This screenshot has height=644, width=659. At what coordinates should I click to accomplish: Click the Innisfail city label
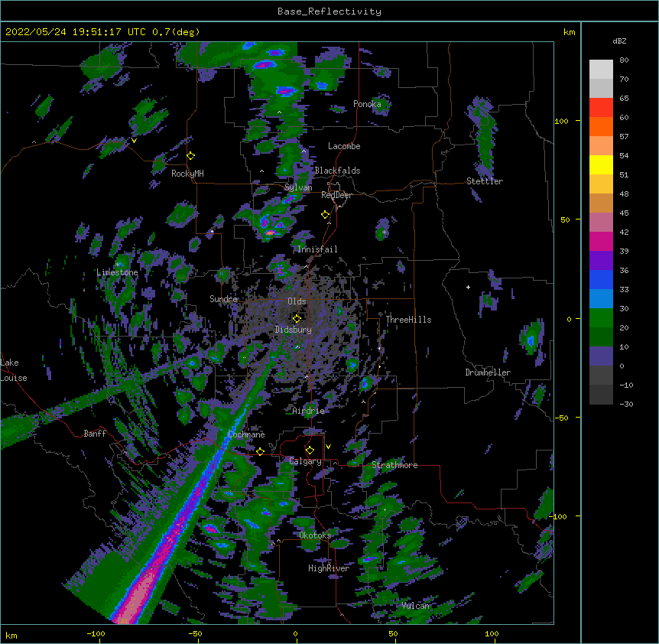(317, 249)
